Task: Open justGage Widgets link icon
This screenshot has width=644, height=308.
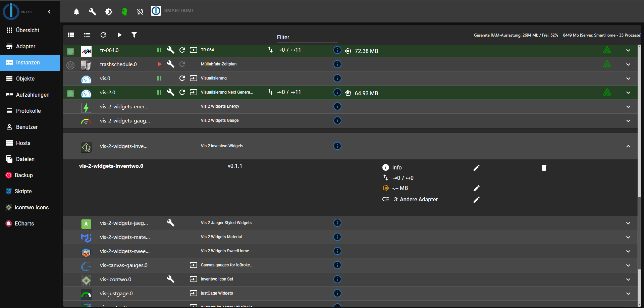Action: (194, 293)
